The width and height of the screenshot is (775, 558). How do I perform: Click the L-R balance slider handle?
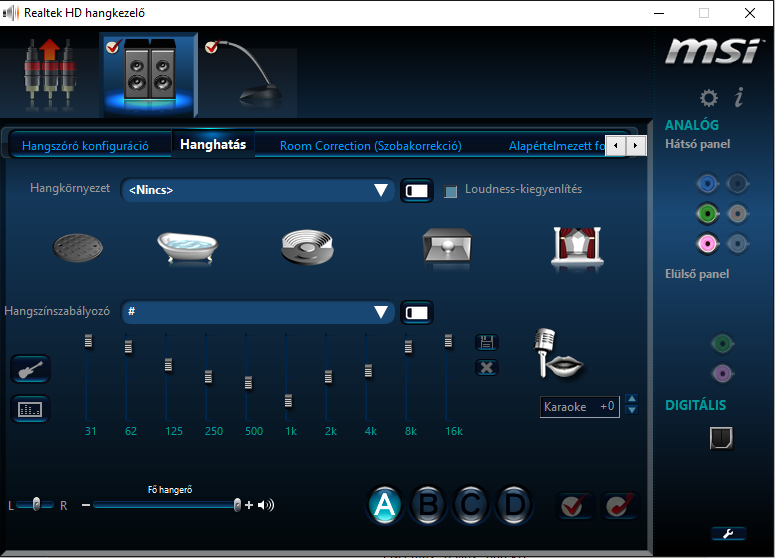click(x=36, y=504)
